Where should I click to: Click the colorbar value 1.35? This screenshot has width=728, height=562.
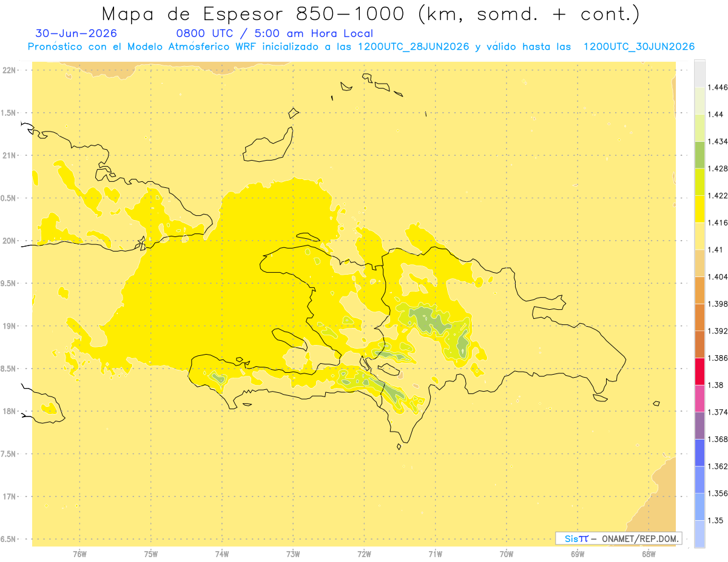(x=716, y=520)
